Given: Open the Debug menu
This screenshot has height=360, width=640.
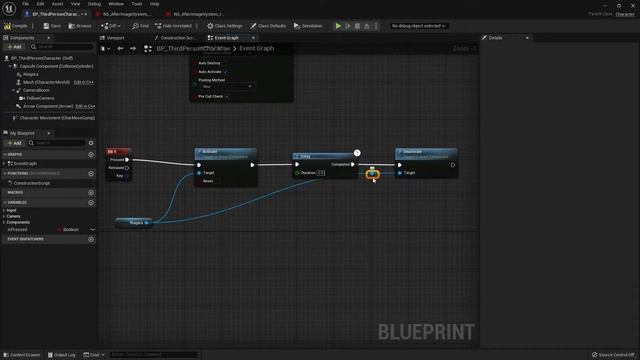Looking at the screenshot, I should click(94, 4).
